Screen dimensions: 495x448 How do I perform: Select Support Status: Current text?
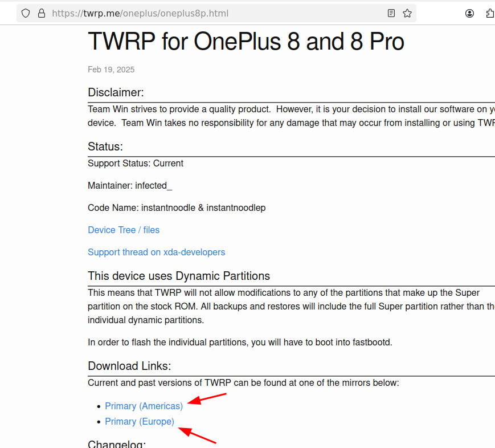tap(136, 164)
